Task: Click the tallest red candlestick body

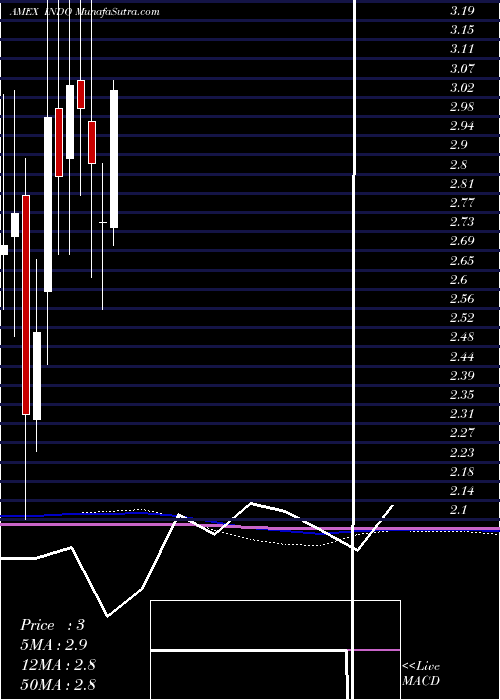Action: click(26, 305)
